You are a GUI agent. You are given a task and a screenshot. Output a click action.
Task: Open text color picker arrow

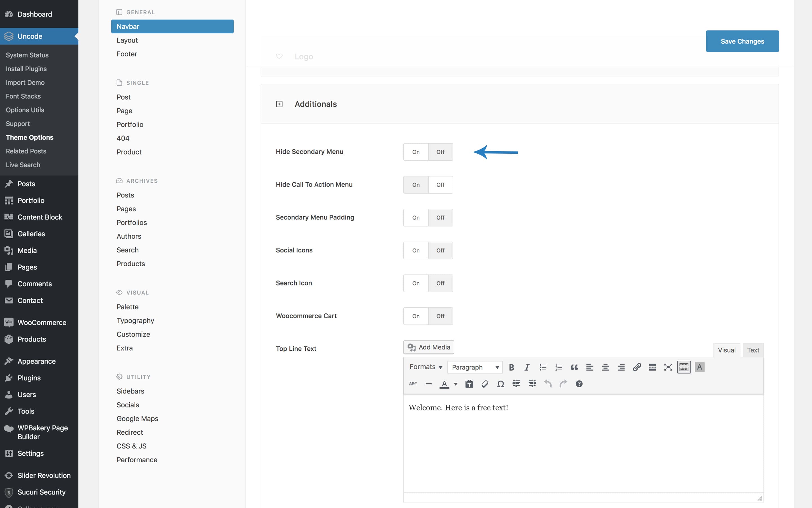456,384
